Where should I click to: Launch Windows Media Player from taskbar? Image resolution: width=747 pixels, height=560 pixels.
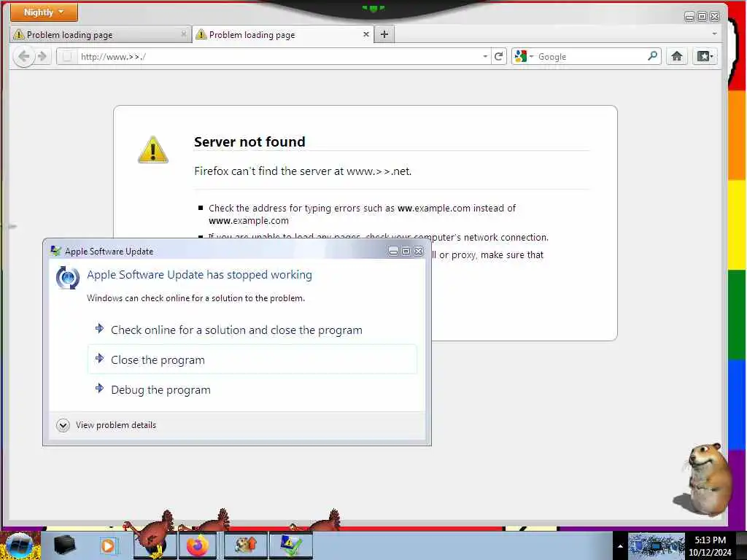[x=108, y=545]
